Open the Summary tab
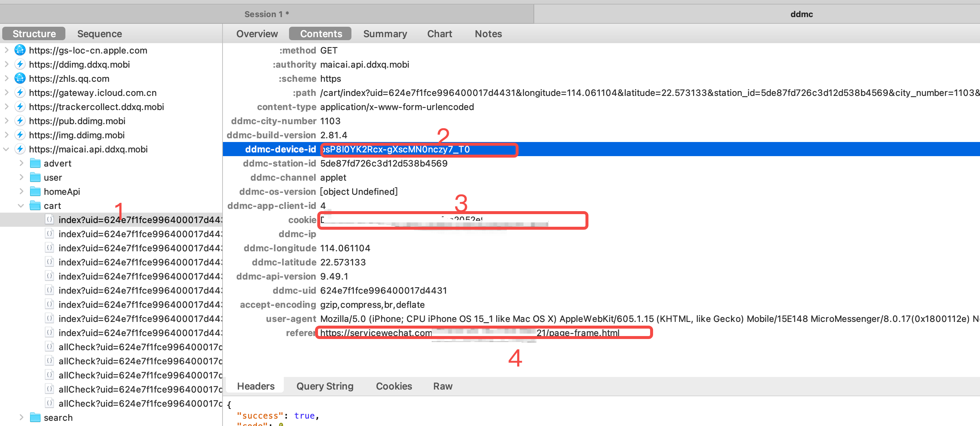 point(384,33)
